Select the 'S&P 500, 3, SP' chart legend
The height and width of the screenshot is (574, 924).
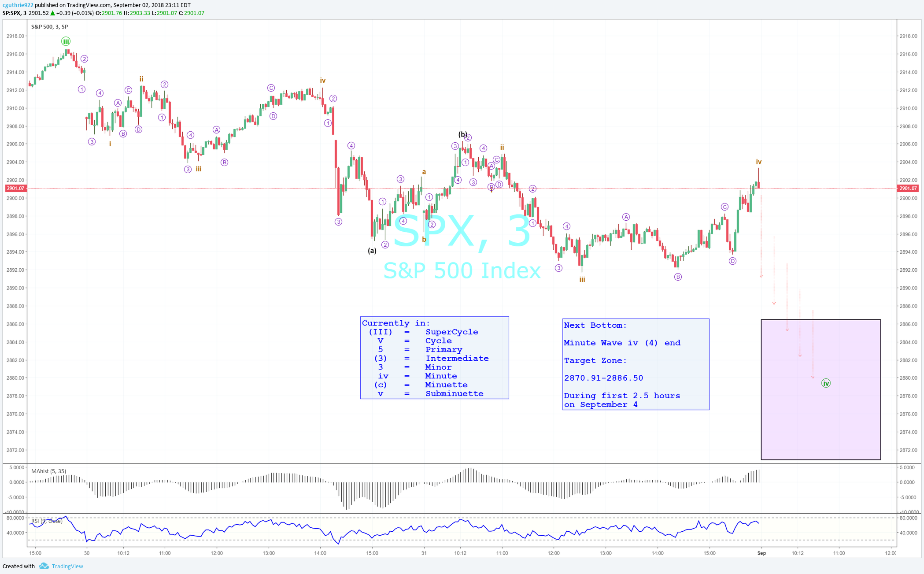(49, 26)
